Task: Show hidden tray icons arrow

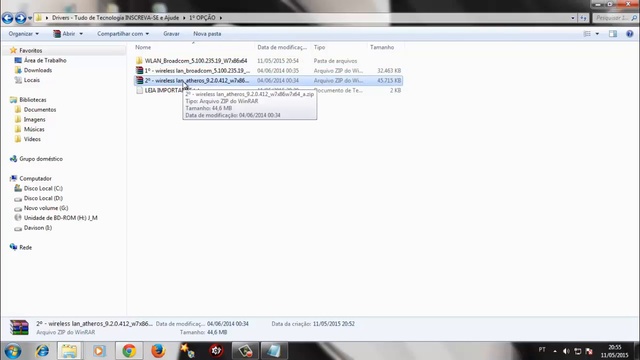Action: 555,351
